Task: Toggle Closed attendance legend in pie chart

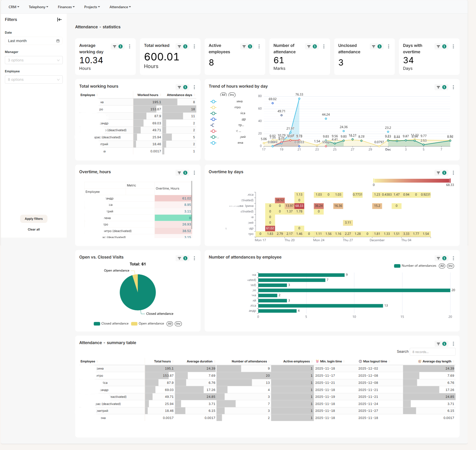Action: point(111,324)
